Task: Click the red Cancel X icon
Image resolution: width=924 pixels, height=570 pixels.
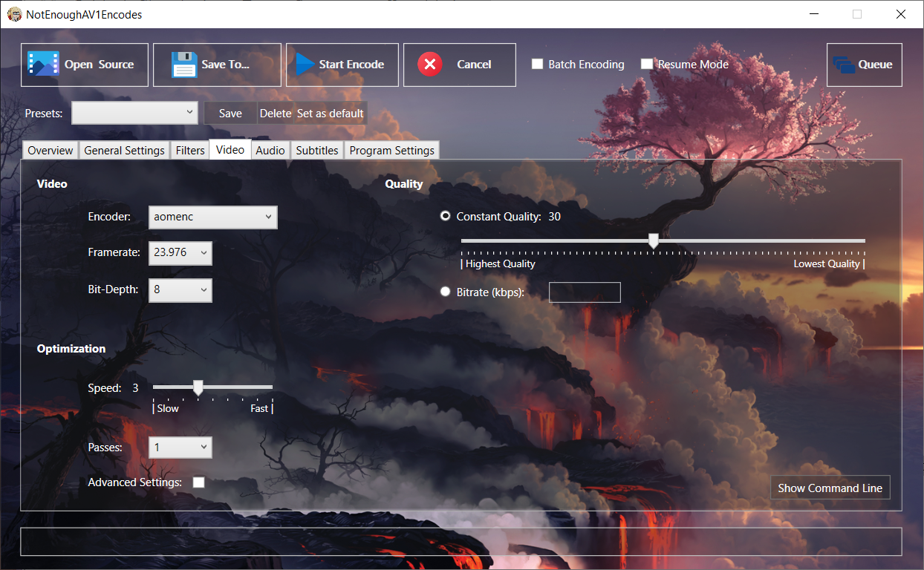Action: click(430, 65)
